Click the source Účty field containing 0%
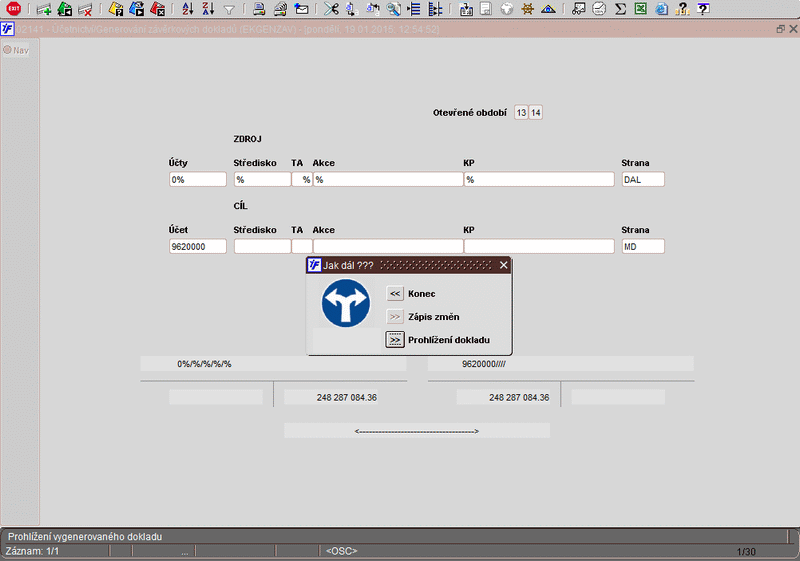 point(198,180)
